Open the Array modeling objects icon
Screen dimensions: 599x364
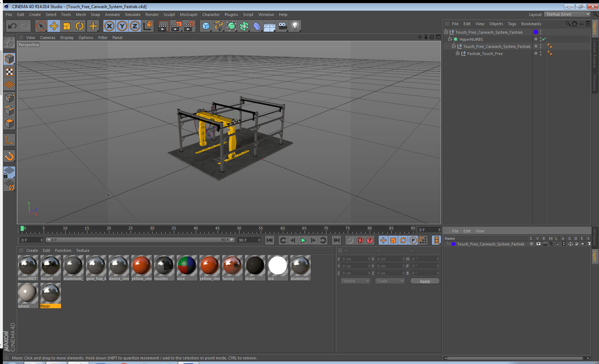(x=244, y=26)
